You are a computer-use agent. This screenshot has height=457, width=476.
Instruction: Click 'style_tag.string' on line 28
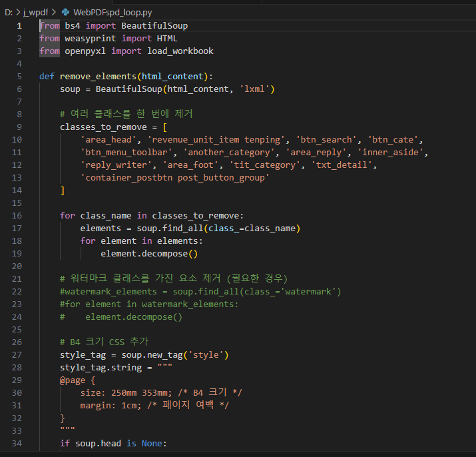(x=101, y=368)
